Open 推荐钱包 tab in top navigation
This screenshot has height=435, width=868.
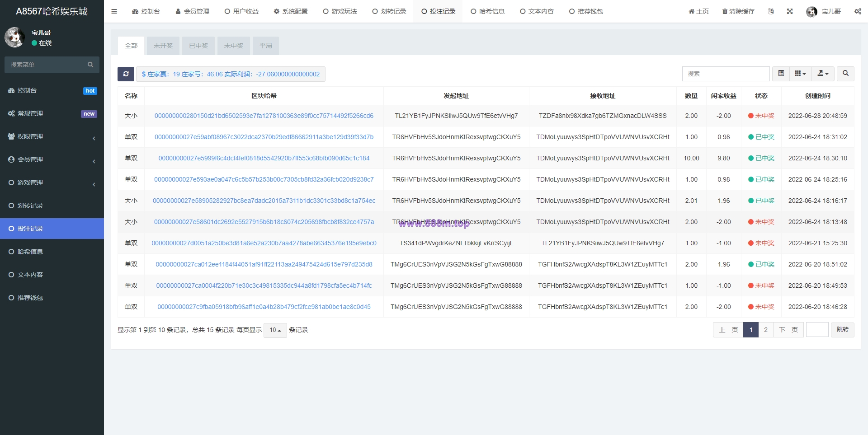(586, 11)
